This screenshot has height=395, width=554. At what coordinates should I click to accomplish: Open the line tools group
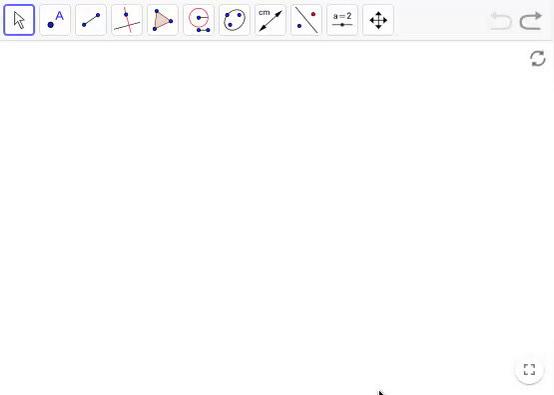pos(91,20)
